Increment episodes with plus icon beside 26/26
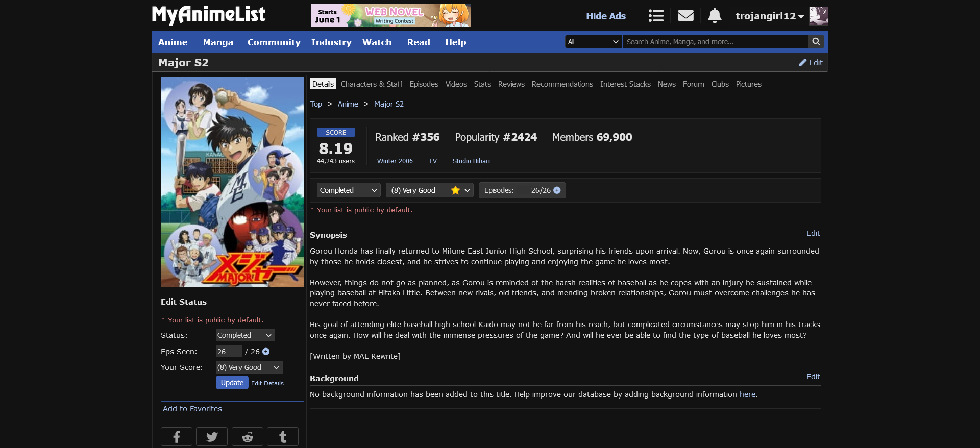This screenshot has height=448, width=980. [x=557, y=190]
